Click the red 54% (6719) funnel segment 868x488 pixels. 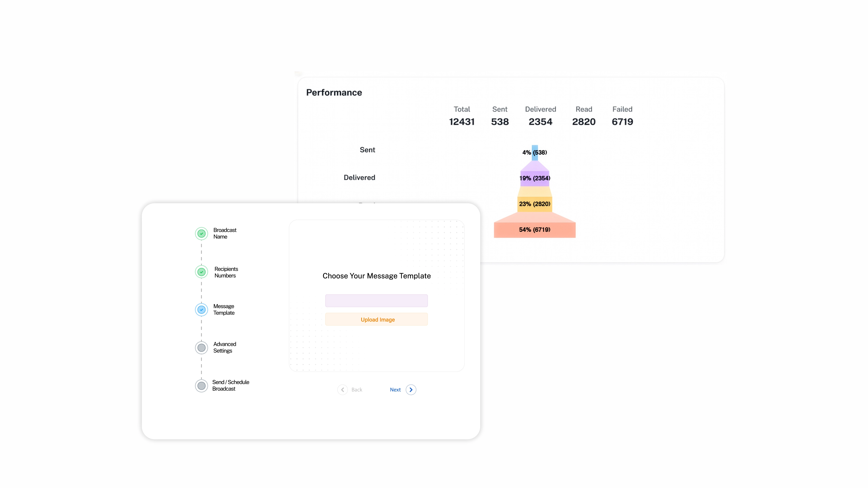click(x=535, y=230)
